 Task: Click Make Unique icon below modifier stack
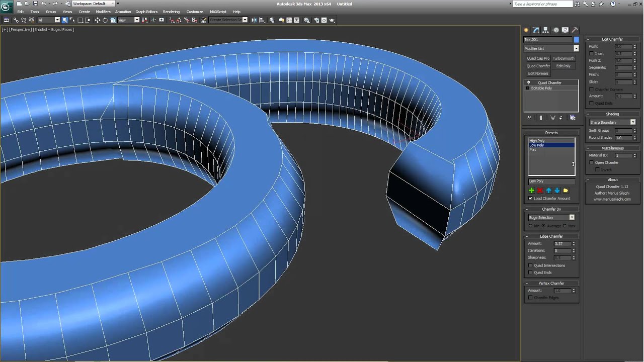coord(553,118)
